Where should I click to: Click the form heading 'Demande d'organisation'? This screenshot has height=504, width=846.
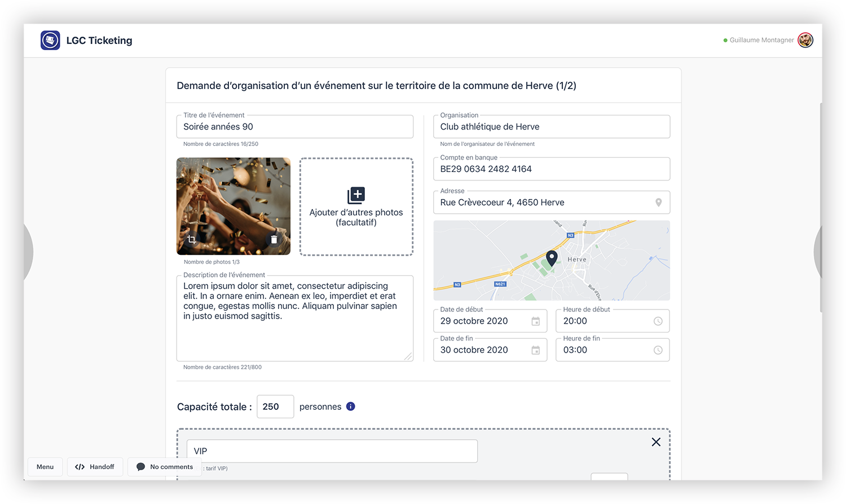(376, 86)
